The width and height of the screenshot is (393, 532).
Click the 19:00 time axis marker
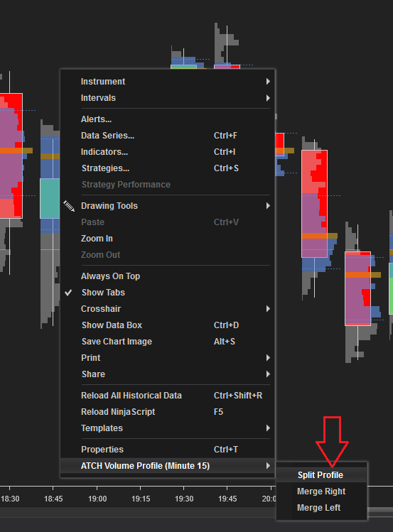(x=97, y=499)
